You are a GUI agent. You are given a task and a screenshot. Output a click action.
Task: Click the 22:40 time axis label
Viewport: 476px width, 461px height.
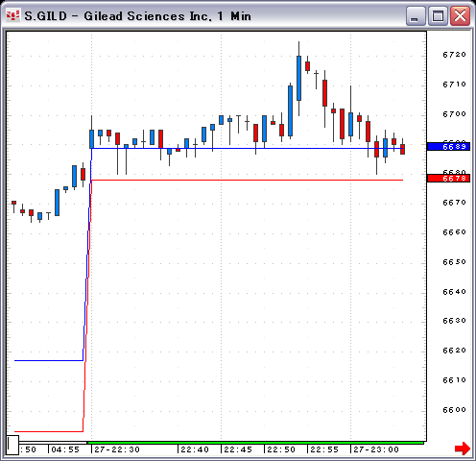(195, 449)
